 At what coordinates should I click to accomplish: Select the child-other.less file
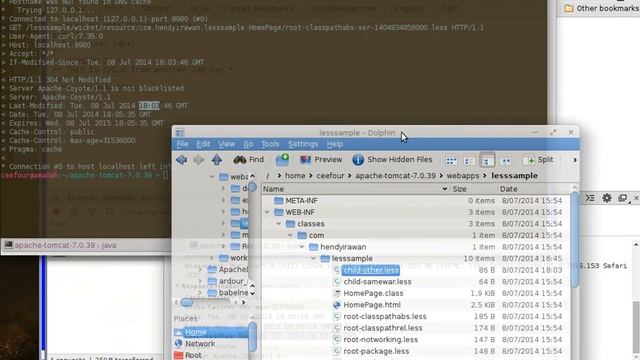371,270
